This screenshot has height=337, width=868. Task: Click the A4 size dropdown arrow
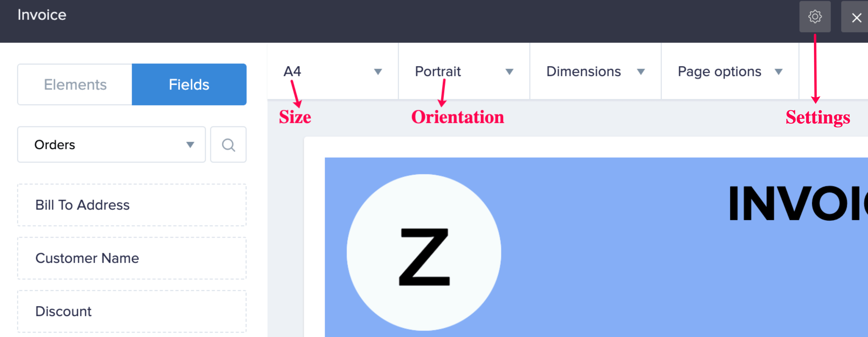(378, 72)
